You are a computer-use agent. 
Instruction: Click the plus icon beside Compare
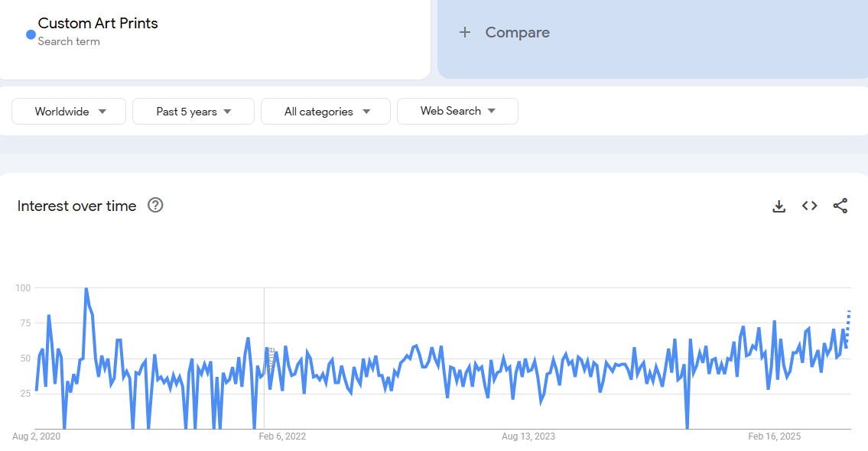pyautogui.click(x=465, y=32)
